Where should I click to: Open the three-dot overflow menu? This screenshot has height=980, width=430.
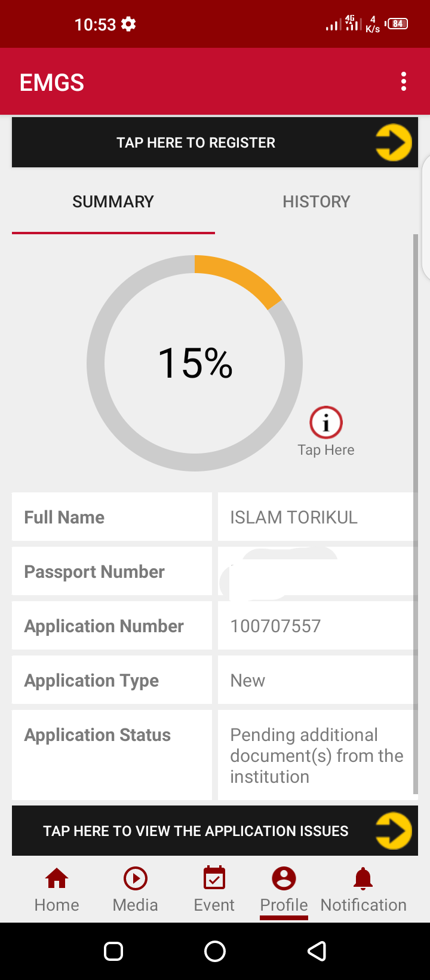click(x=404, y=81)
